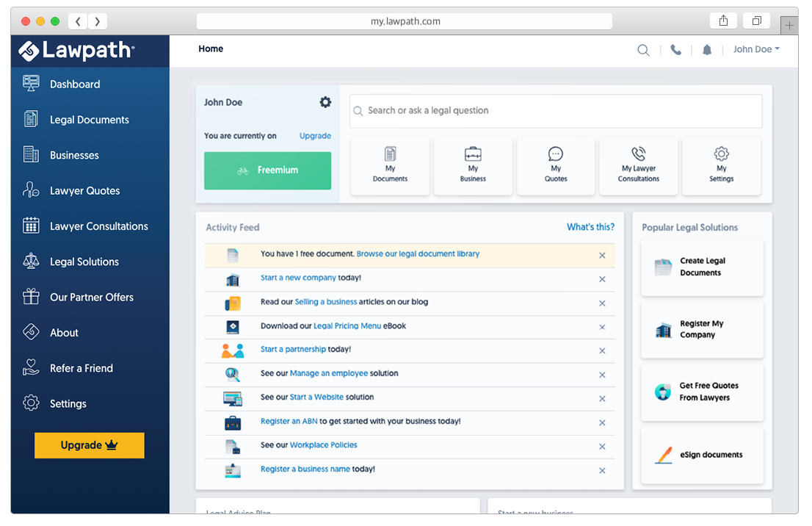812x526 pixels.
Task: Click the search magnifier in top bar
Action: (643, 50)
